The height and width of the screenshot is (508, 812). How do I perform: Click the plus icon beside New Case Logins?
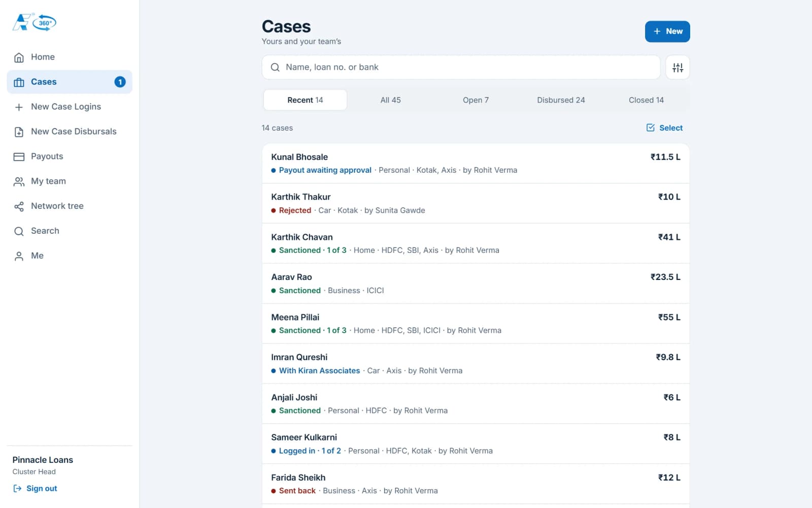(x=19, y=107)
